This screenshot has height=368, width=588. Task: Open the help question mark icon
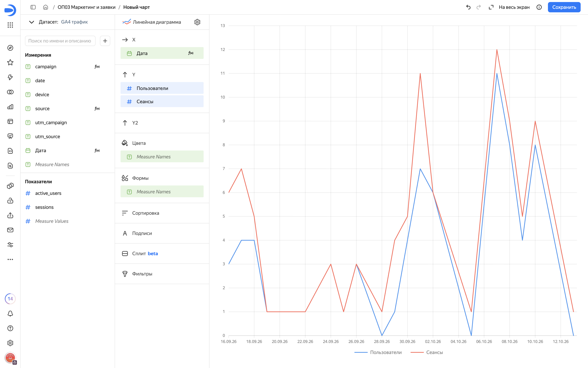click(x=10, y=328)
